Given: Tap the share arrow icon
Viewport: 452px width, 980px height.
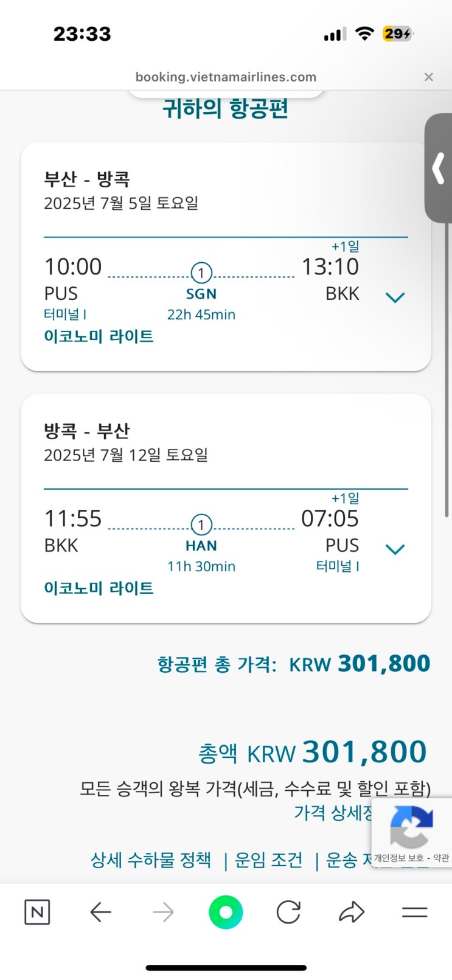Looking at the screenshot, I should 351,912.
